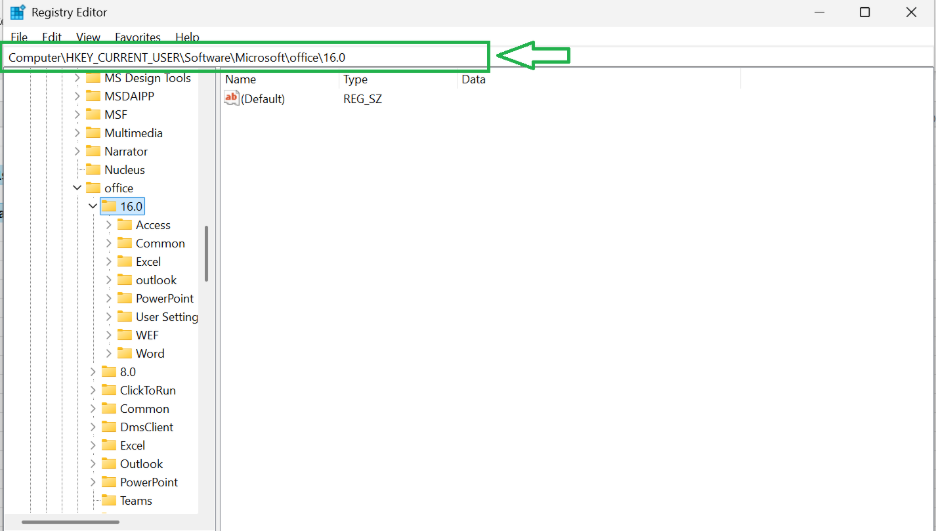936x531 pixels.
Task: Select the Teams key label
Action: 136,501
